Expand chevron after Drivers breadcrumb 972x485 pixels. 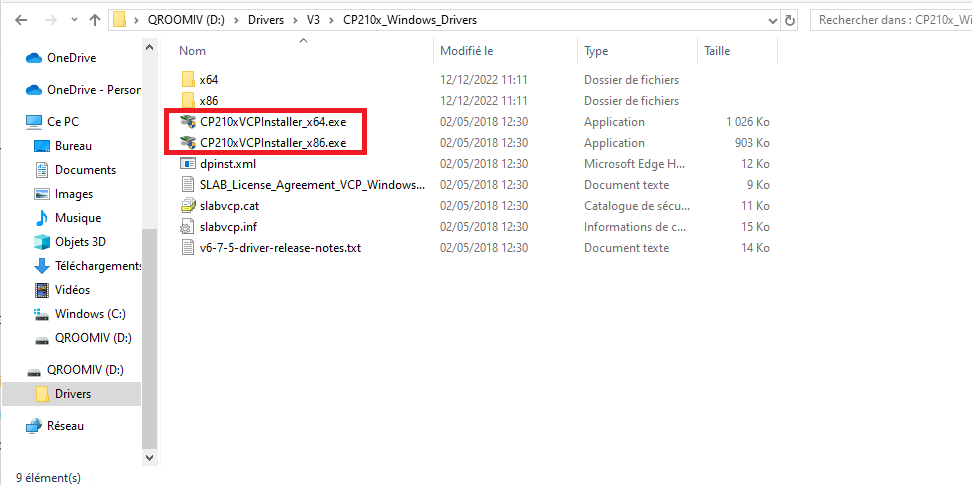point(295,20)
